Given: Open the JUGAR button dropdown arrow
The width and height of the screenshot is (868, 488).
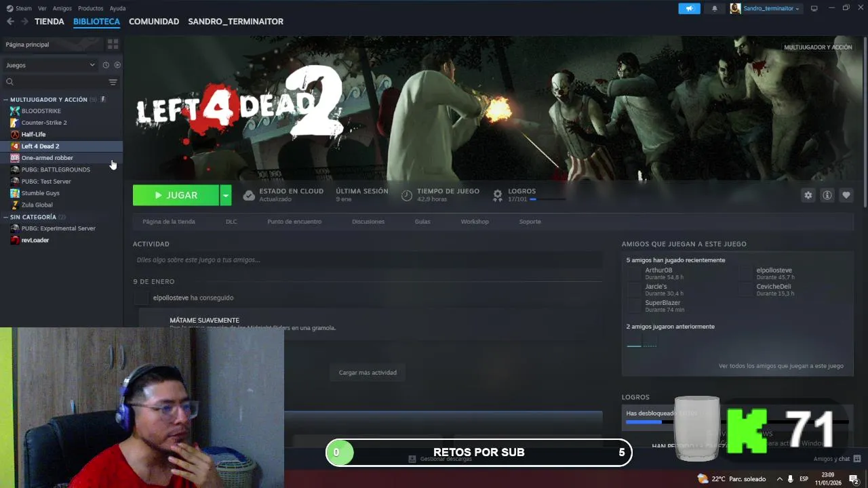Looking at the screenshot, I should (226, 195).
